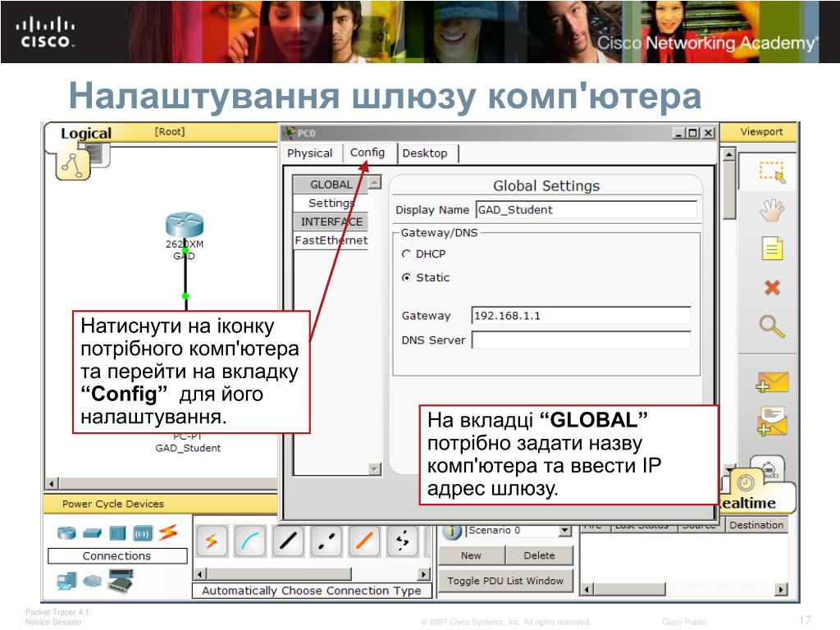
Task: Choose the Move Layout hand tool
Action: 772,211
